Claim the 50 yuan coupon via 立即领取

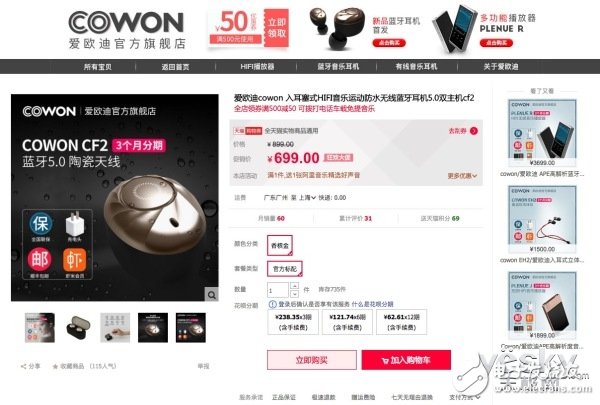click(276, 28)
